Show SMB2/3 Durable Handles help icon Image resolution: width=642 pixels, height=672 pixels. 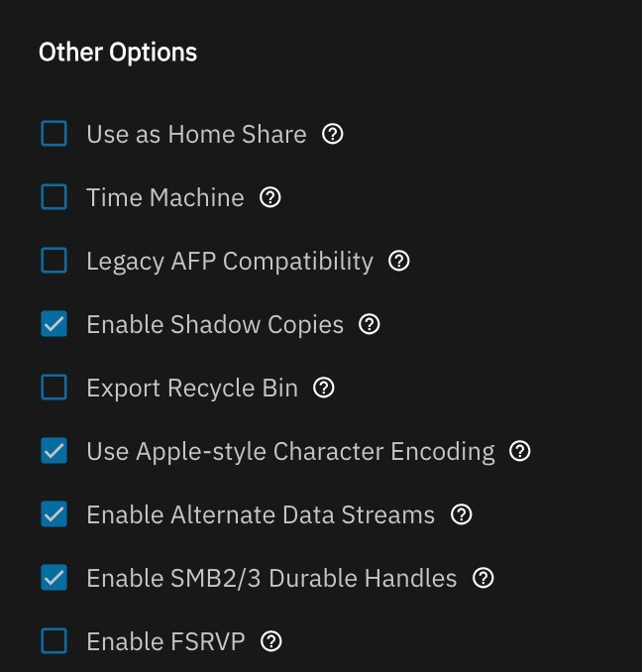click(x=483, y=578)
